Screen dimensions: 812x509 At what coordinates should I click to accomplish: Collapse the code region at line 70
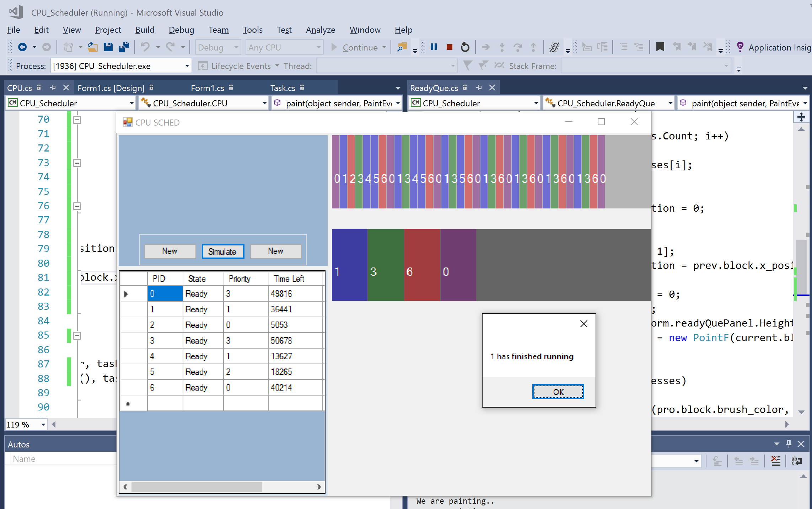[77, 120]
